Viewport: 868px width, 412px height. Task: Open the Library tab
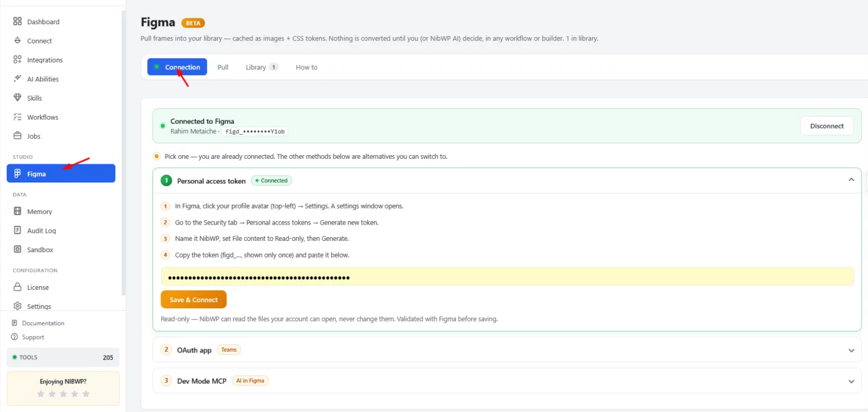click(x=262, y=67)
